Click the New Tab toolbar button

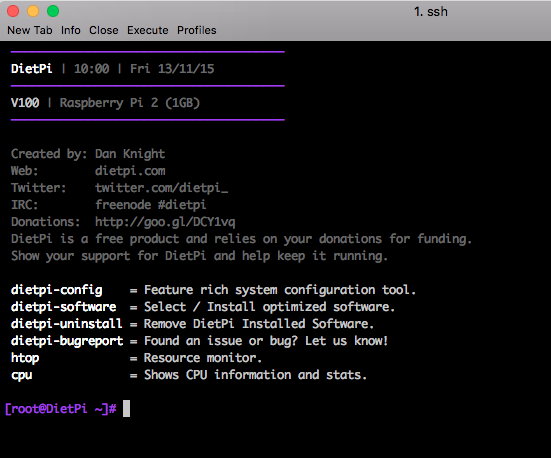click(30, 30)
